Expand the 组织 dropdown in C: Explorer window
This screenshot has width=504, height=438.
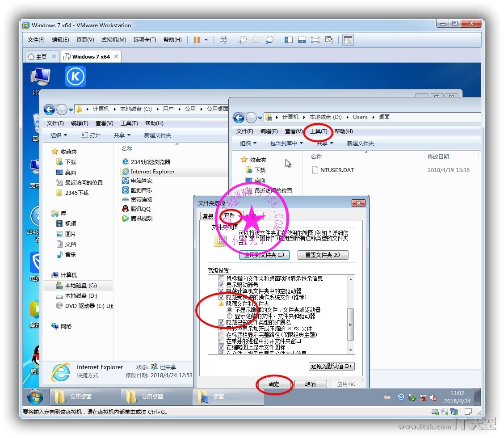[59, 135]
